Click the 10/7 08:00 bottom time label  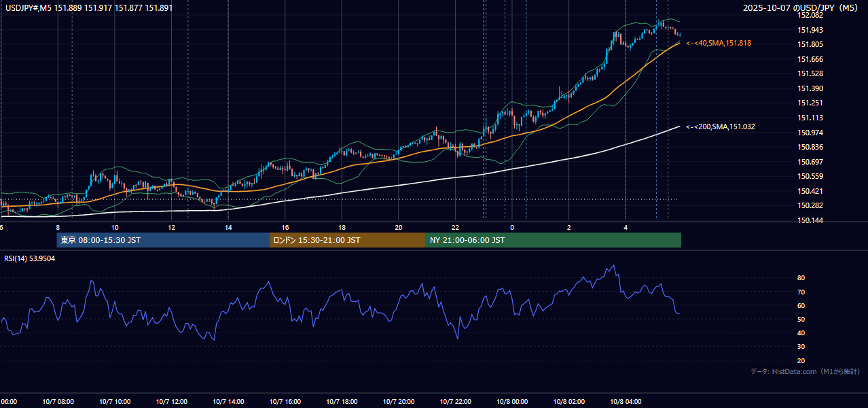point(58,402)
